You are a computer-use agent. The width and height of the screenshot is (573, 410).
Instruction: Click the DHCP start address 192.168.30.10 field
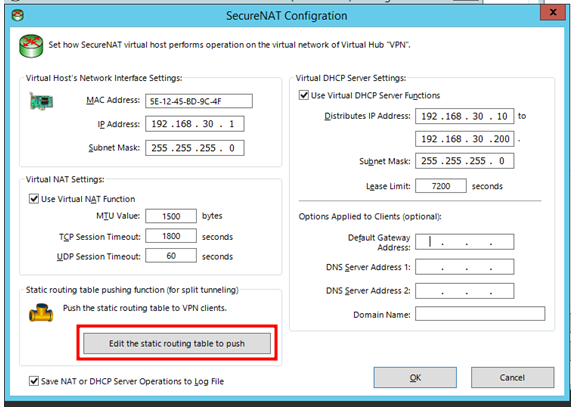tap(464, 116)
